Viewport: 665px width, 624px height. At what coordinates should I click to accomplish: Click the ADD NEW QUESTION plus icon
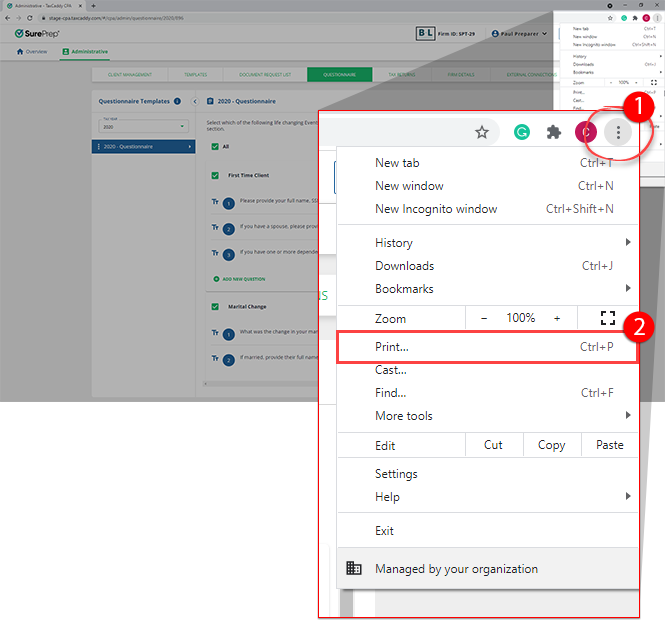[215, 278]
